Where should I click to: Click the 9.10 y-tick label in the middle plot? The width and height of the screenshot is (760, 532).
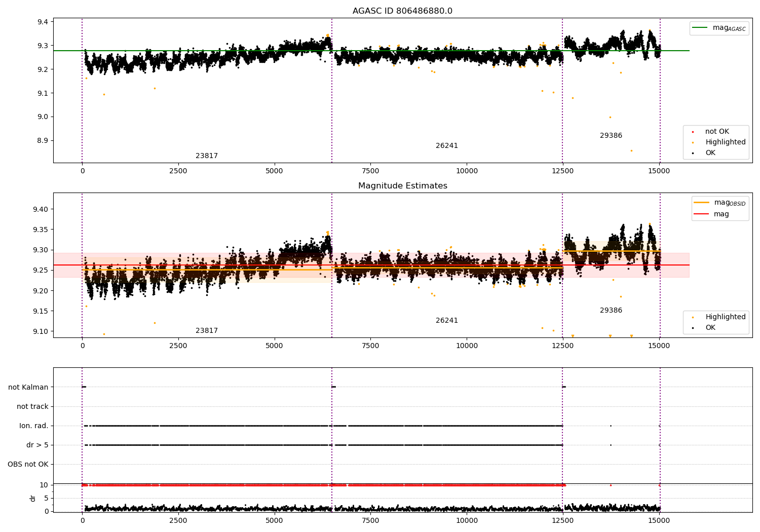pos(41,332)
